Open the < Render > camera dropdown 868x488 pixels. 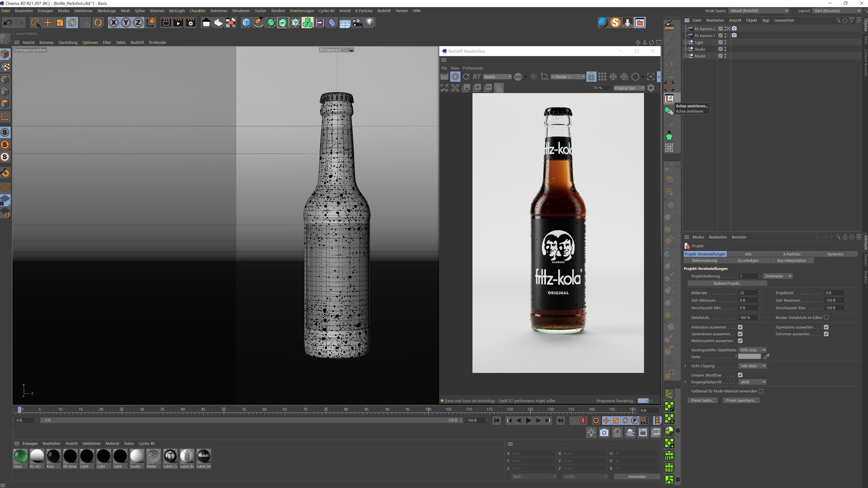pos(568,77)
